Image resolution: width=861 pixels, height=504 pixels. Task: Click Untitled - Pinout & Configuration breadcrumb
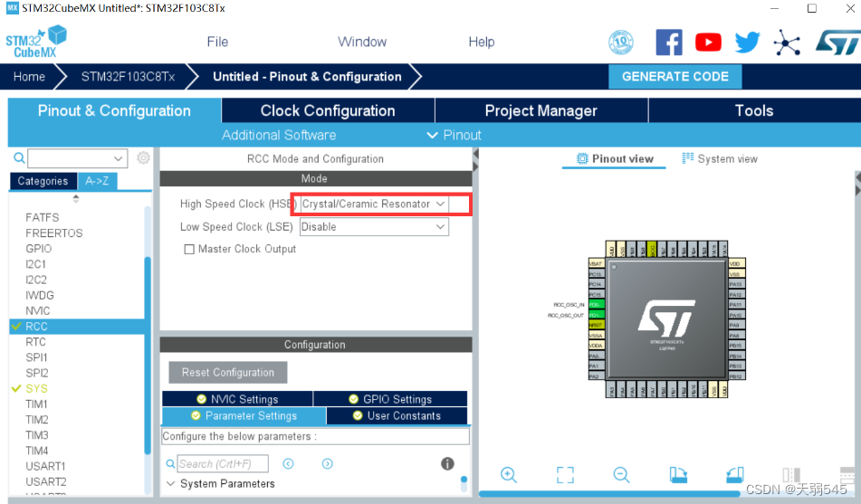[x=307, y=76]
